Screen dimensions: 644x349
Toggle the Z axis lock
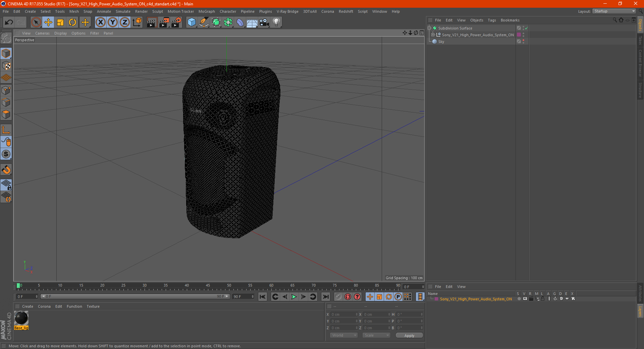(125, 22)
